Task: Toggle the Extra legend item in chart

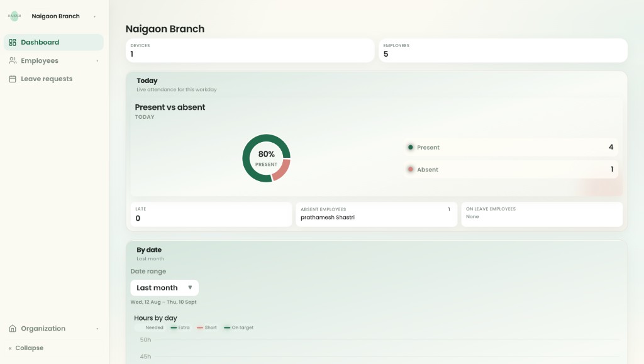Action: 180,328
